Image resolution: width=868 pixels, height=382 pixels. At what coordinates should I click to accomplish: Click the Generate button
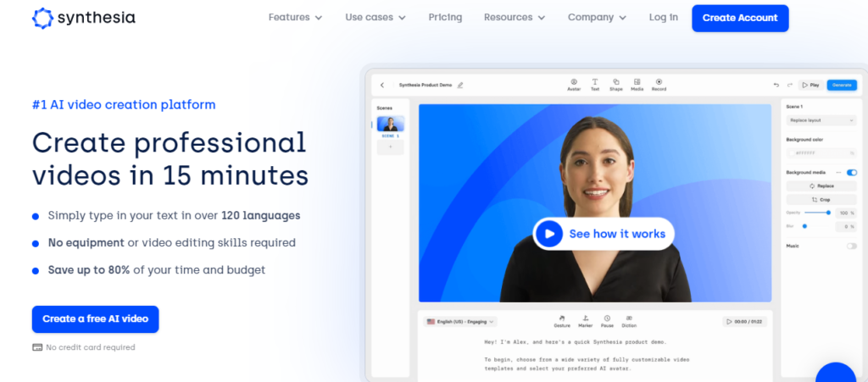coord(842,86)
